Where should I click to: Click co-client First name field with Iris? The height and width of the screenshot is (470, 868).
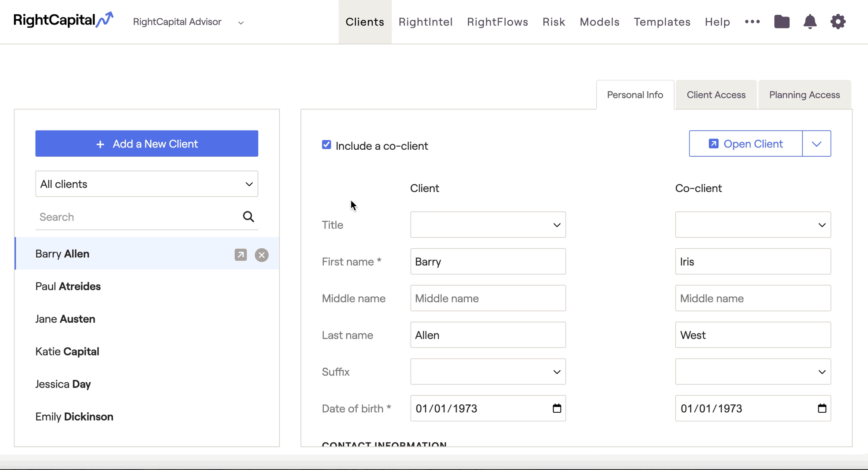tap(753, 261)
